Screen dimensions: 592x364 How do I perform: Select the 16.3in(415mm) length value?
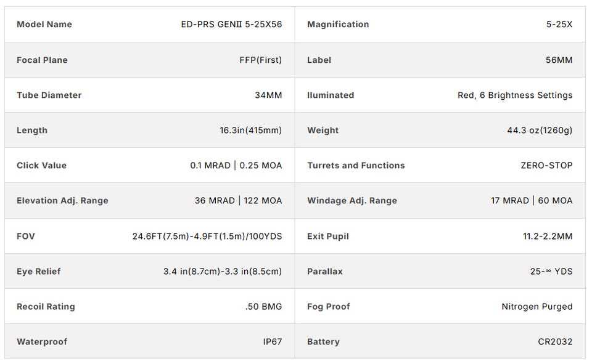coord(251,130)
